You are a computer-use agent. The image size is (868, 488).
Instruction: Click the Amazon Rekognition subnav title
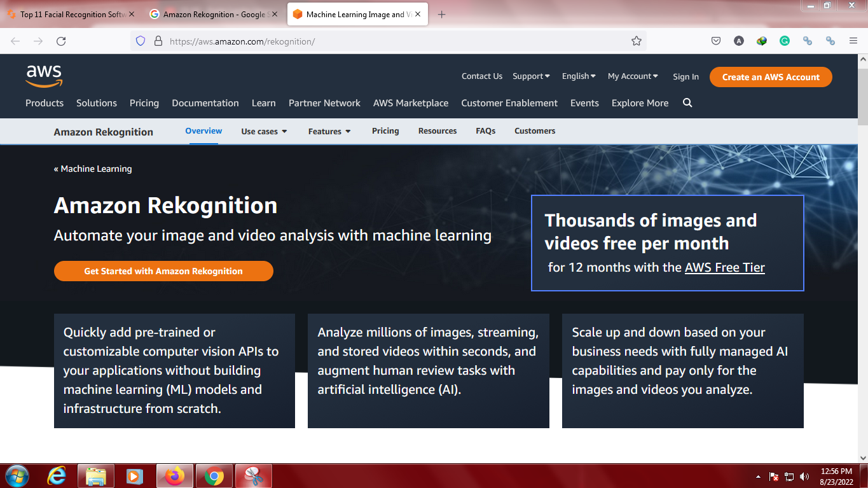(x=104, y=132)
